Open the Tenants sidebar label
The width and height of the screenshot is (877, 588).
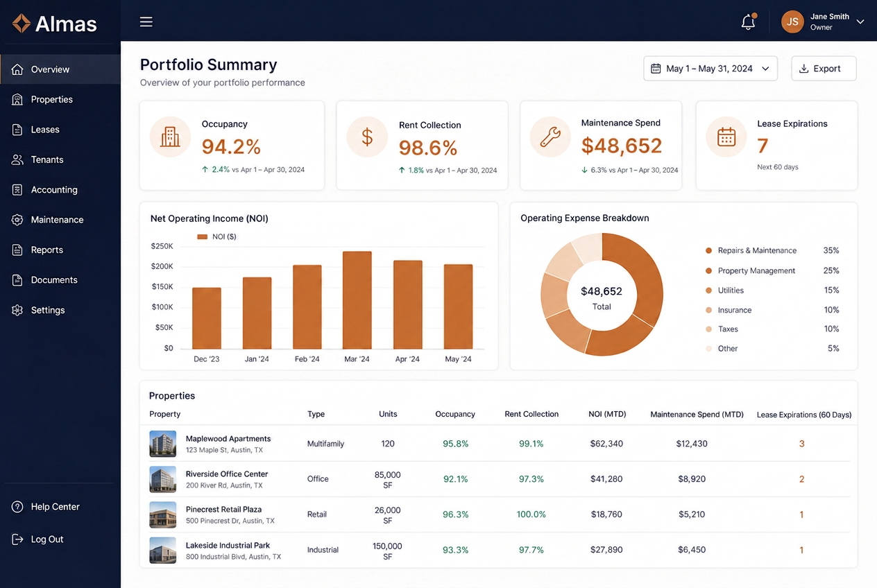pos(47,159)
